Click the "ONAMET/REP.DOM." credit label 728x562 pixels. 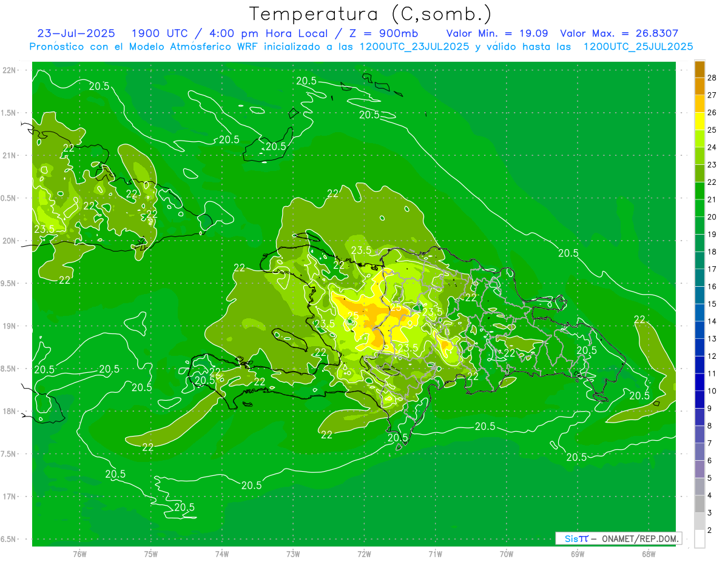pyautogui.click(x=641, y=538)
